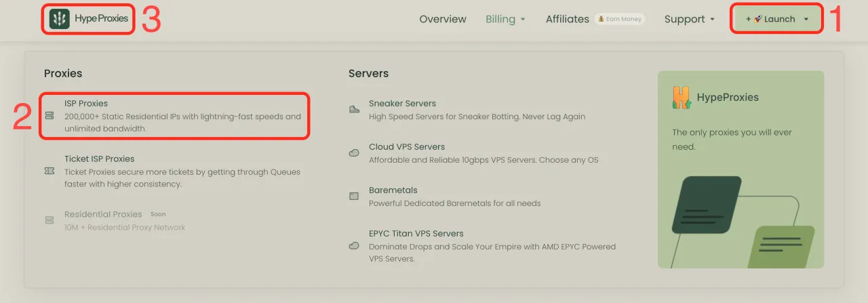Open the Launch dropdown button
Viewport: 868px width, 303px height.
(776, 19)
